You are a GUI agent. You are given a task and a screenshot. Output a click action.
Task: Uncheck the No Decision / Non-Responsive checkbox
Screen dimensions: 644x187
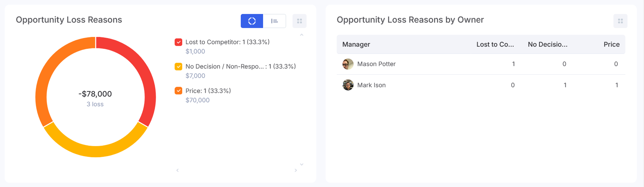coord(179,66)
